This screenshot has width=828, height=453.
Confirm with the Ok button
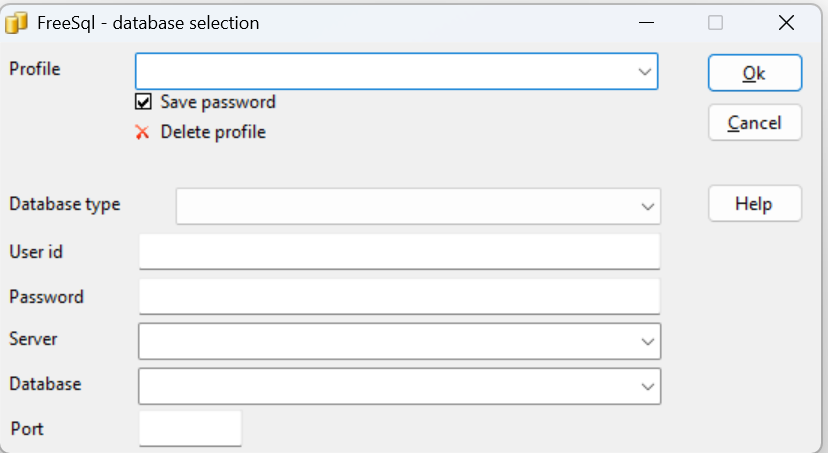tap(755, 73)
